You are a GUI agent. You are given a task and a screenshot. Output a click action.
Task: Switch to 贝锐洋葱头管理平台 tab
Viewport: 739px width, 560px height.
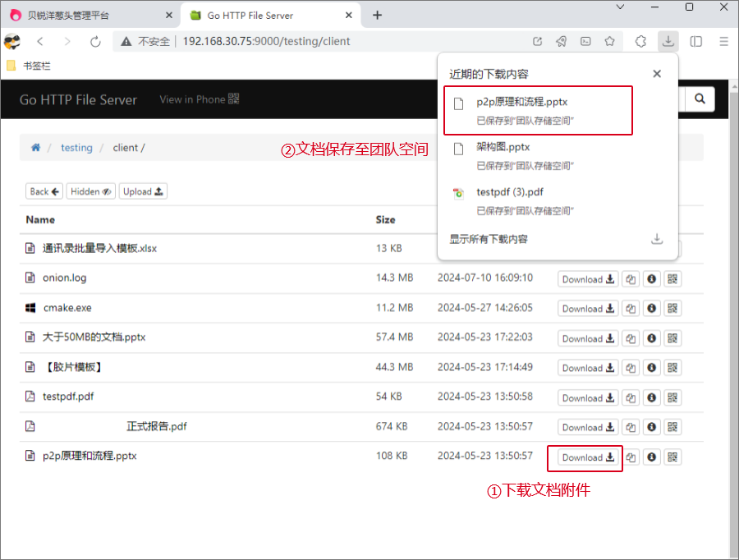pyautogui.click(x=90, y=15)
